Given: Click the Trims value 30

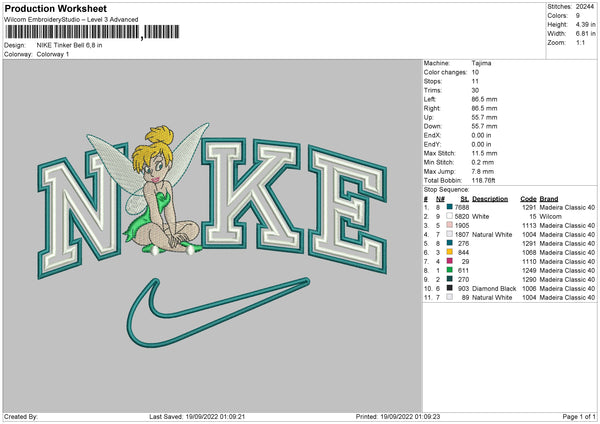Looking at the screenshot, I should [475, 90].
